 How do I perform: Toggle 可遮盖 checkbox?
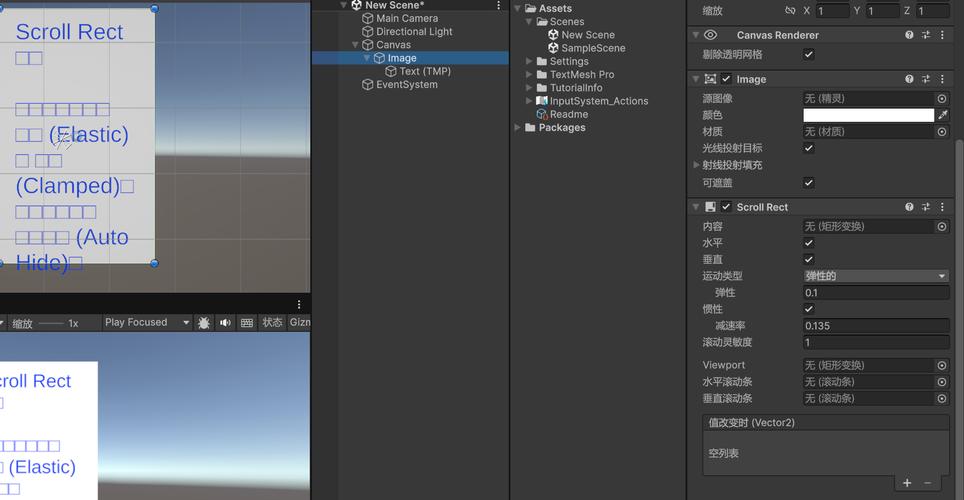[808, 183]
